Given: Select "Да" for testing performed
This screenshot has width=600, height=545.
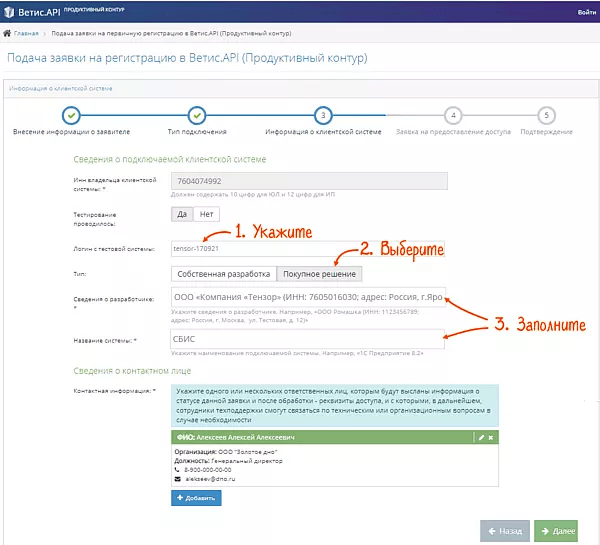Looking at the screenshot, I should click(x=182, y=214).
